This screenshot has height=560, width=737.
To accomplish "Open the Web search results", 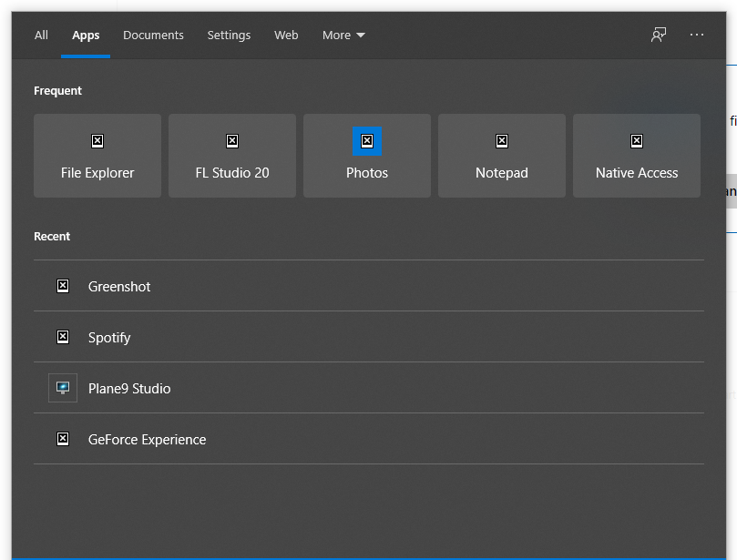I will point(285,35).
